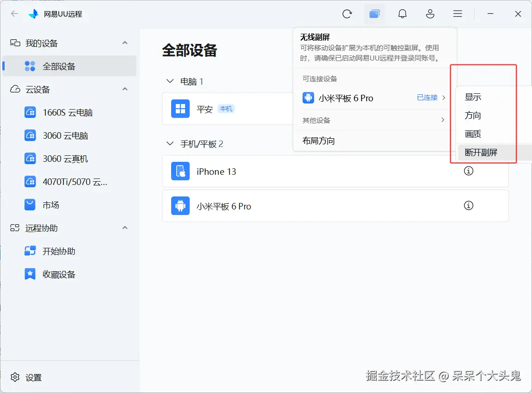Select 显示 in the submenu
532x393 pixels.
pyautogui.click(x=473, y=97)
